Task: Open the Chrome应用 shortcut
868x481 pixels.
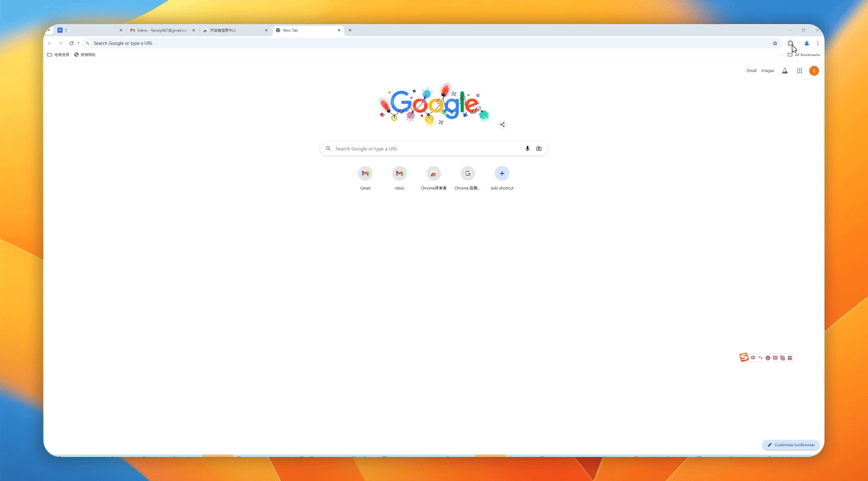Action: tap(467, 173)
